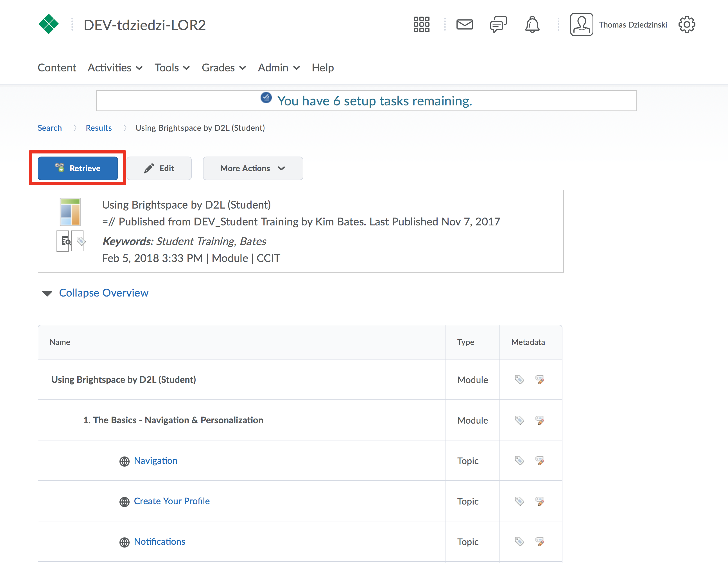View metadata tag for Navigation topic
The image size is (728, 563).
(x=519, y=460)
